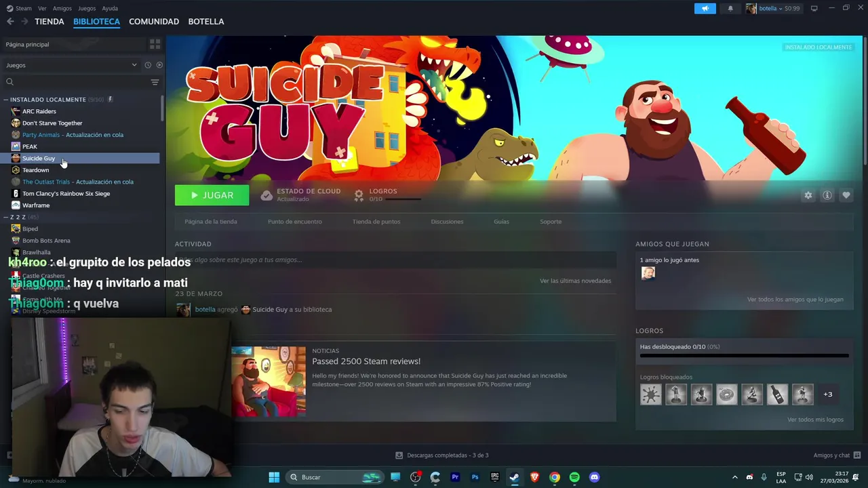Image resolution: width=868 pixels, height=488 pixels.
Task: Open cloud status icon beside Estado de Cloud
Action: click(267, 195)
